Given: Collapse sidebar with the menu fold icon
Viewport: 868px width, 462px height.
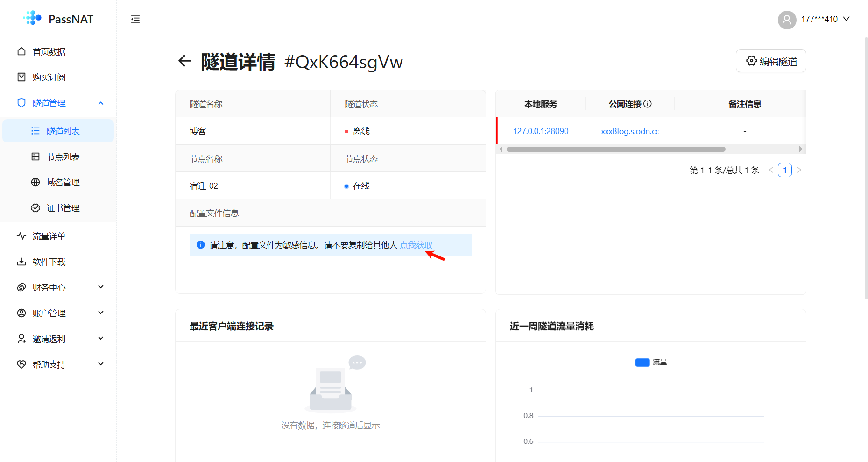Looking at the screenshot, I should (x=135, y=19).
